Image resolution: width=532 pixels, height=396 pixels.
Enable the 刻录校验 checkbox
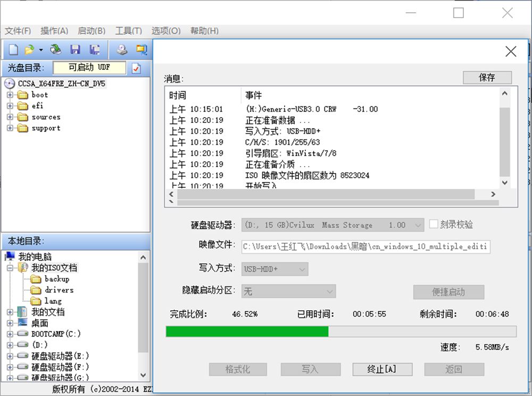[x=434, y=224]
